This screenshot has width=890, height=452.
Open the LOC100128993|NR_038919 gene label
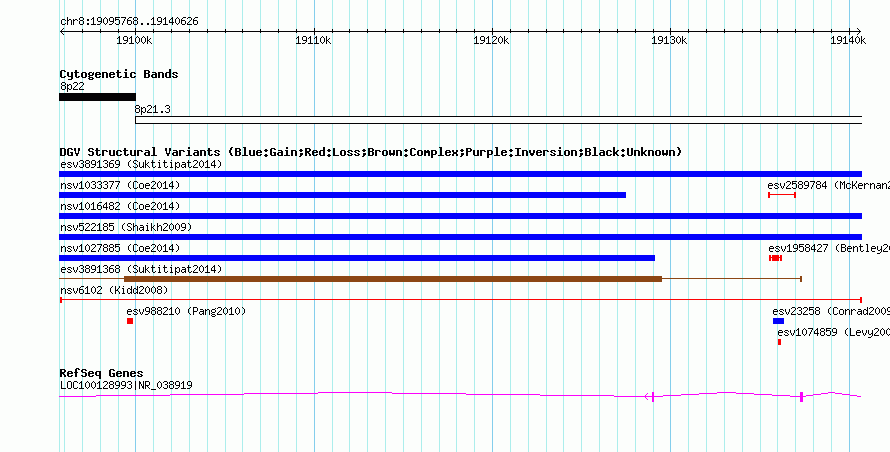point(126,385)
